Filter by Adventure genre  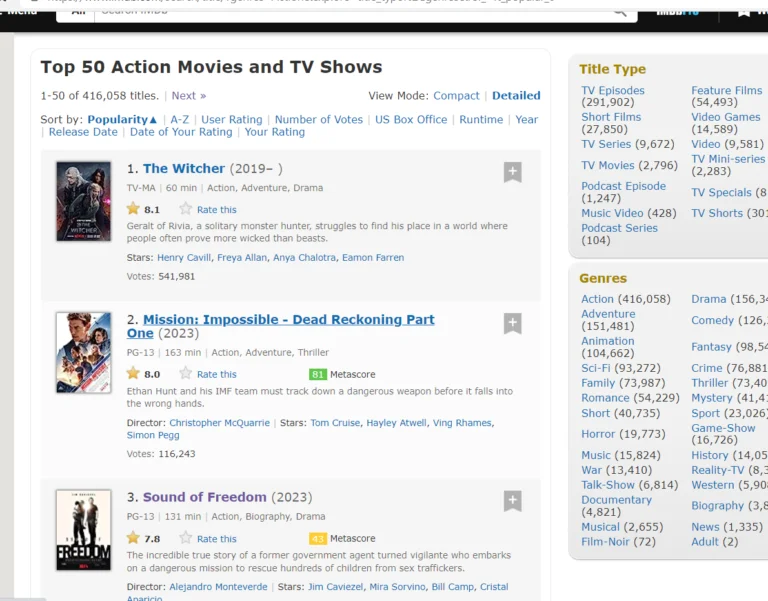[x=608, y=314]
